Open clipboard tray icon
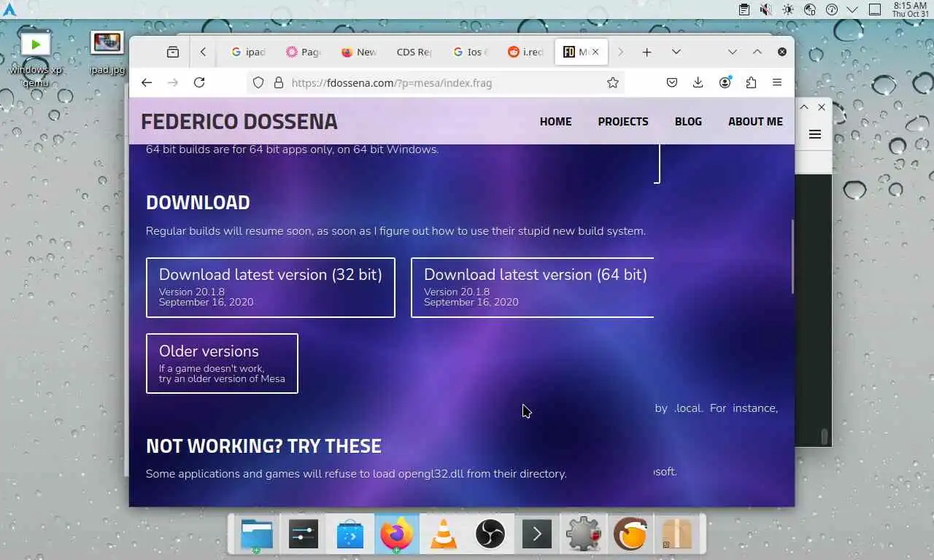This screenshot has width=934, height=560. coord(744,9)
